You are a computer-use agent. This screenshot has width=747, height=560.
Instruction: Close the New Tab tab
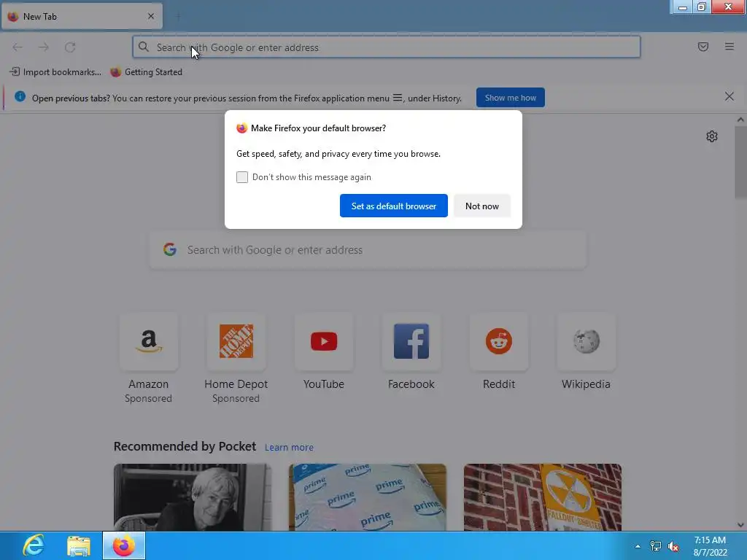click(151, 16)
